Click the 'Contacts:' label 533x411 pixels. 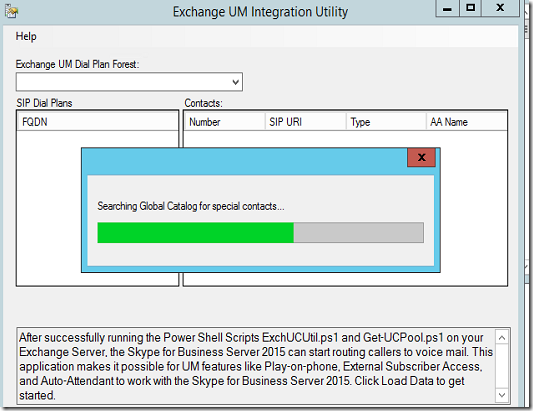203,103
